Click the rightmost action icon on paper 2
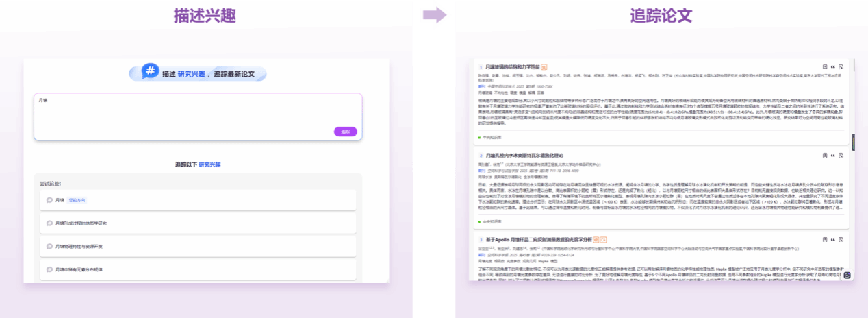Viewport: 868px width, 318px height. click(841, 156)
